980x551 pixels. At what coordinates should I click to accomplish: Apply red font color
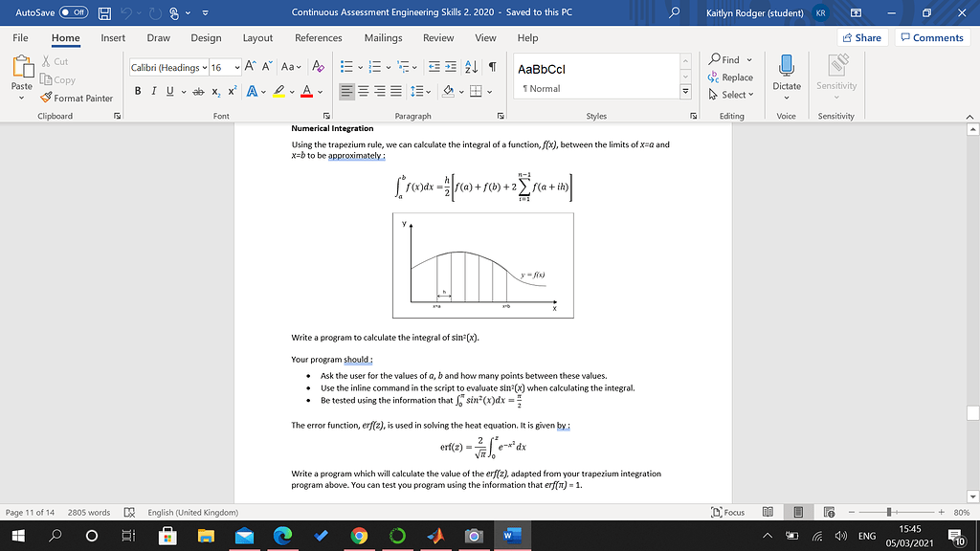pyautogui.click(x=306, y=91)
